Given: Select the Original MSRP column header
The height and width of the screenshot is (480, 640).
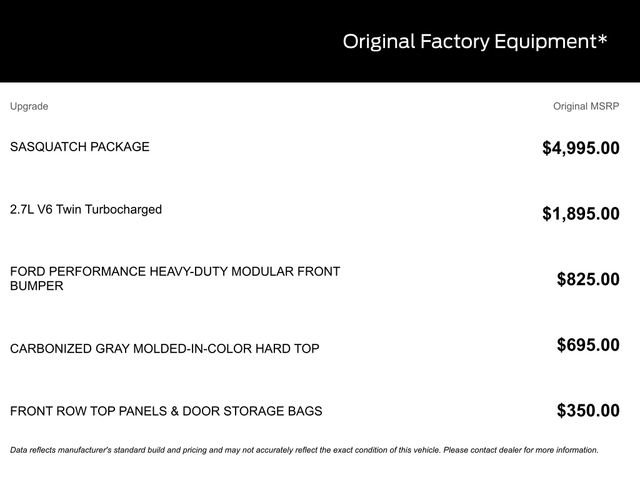Looking at the screenshot, I should tap(586, 106).
